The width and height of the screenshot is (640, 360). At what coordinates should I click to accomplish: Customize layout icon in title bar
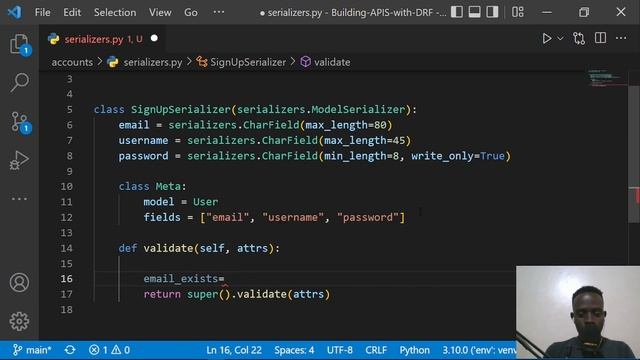point(518,12)
